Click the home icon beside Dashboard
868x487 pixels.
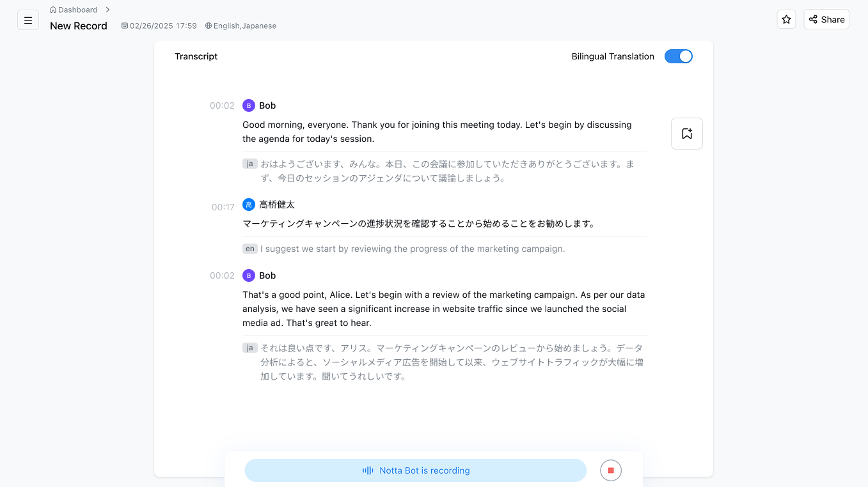click(53, 10)
